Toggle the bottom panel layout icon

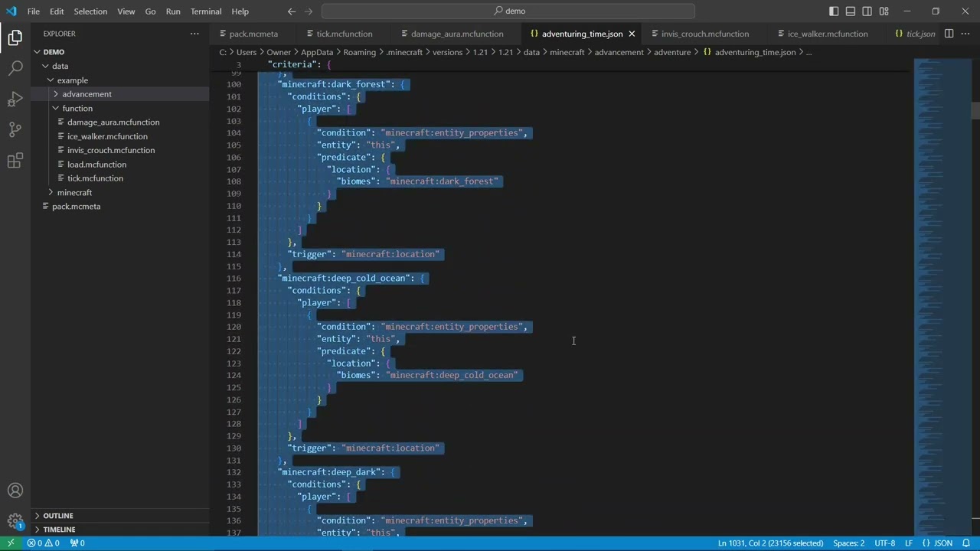[851, 11]
